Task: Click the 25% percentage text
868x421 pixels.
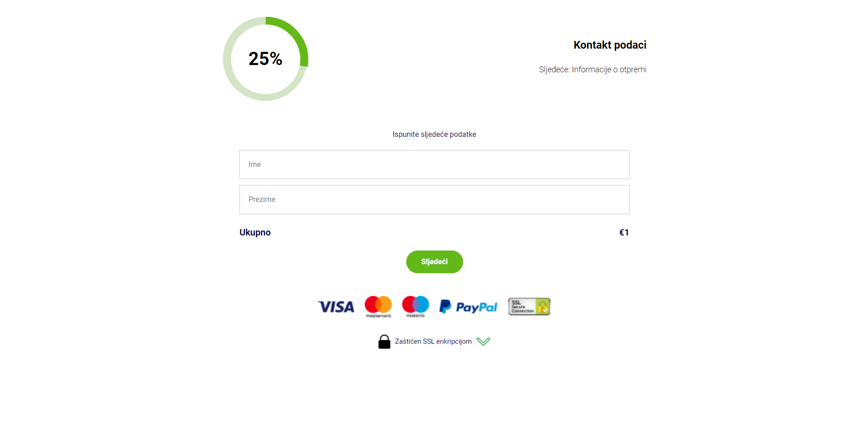Action: point(266,59)
